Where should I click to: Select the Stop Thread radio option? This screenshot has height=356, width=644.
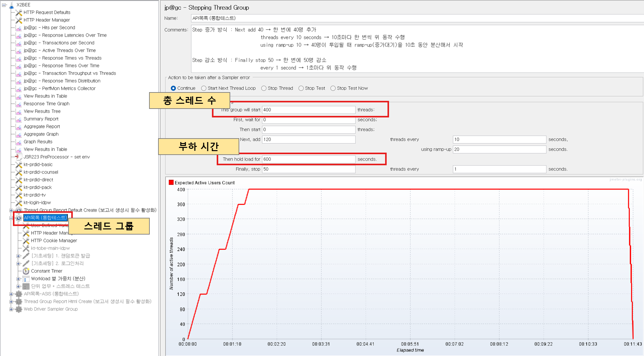tap(264, 88)
